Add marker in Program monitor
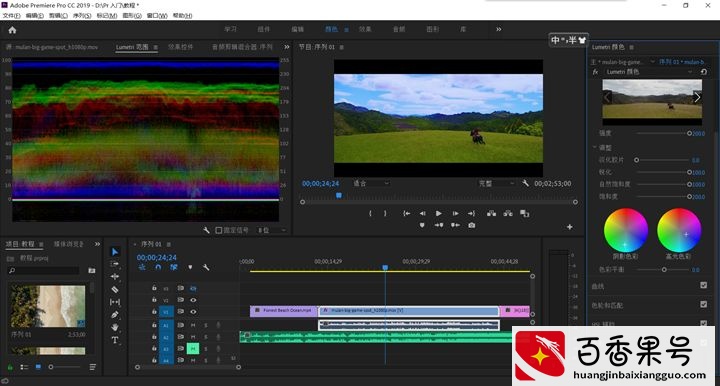Screen dimensions: 720x386 422,225
